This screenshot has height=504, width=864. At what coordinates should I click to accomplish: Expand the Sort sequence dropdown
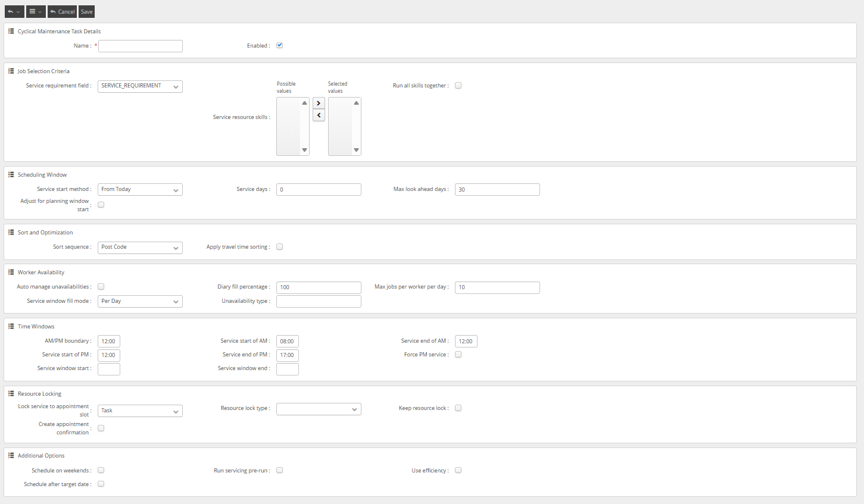click(140, 248)
